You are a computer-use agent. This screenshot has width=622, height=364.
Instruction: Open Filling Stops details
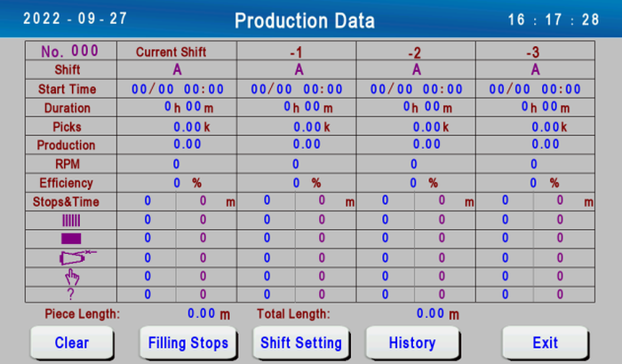point(188,343)
